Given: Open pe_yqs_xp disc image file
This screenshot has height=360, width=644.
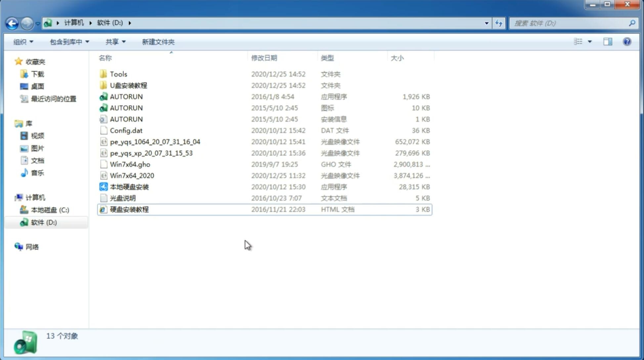Looking at the screenshot, I should tap(151, 153).
